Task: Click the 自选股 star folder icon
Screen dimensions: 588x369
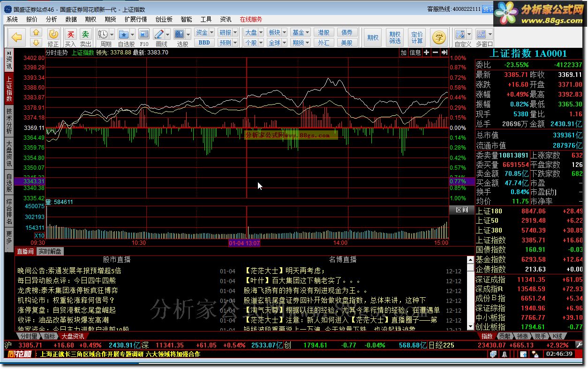Action: point(123,34)
